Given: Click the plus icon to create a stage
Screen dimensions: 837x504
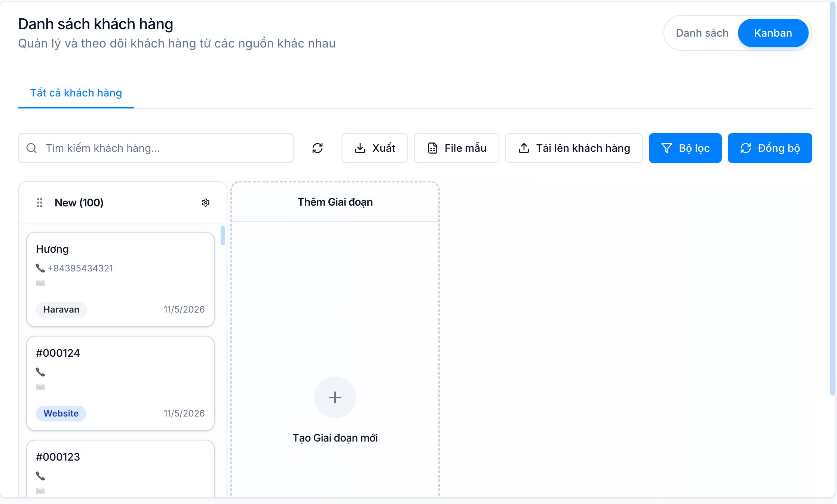Looking at the screenshot, I should [335, 397].
